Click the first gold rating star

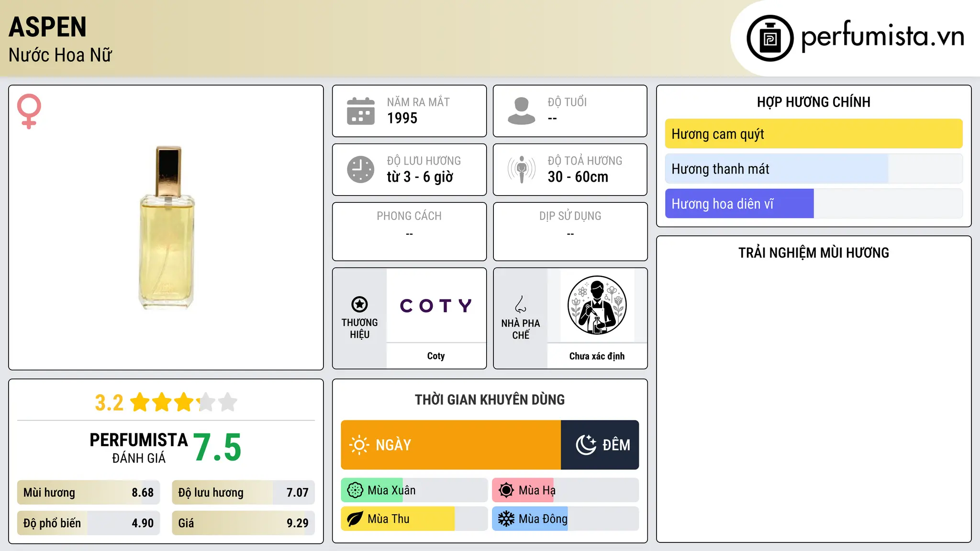(x=140, y=402)
